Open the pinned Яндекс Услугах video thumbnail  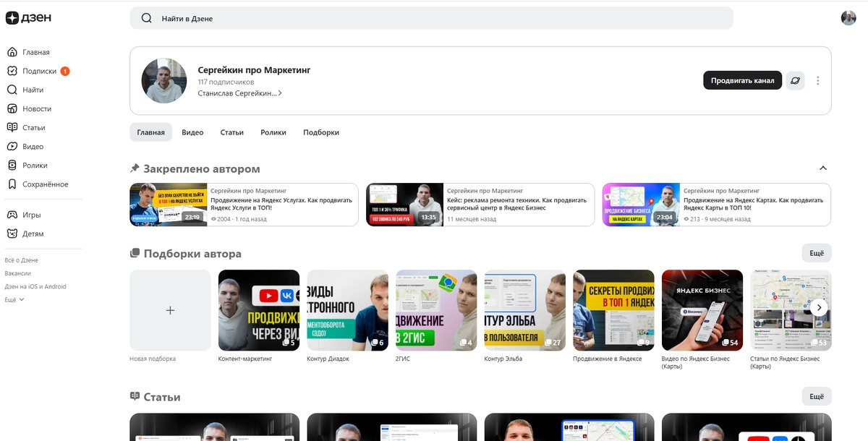[169, 205]
